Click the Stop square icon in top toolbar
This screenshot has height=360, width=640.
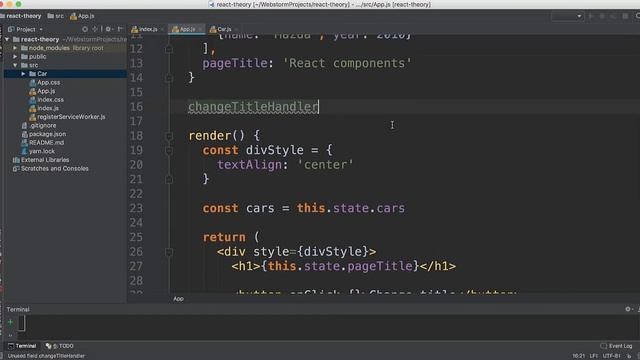coord(625,16)
